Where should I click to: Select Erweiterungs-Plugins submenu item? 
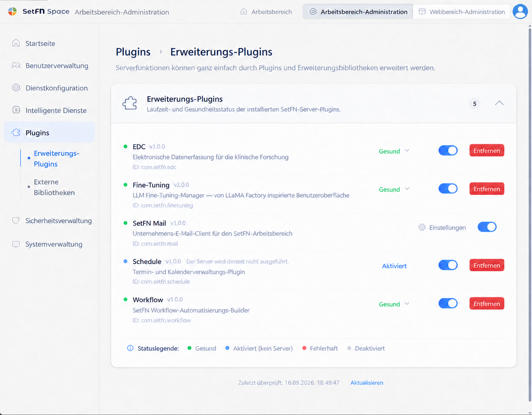coord(56,158)
